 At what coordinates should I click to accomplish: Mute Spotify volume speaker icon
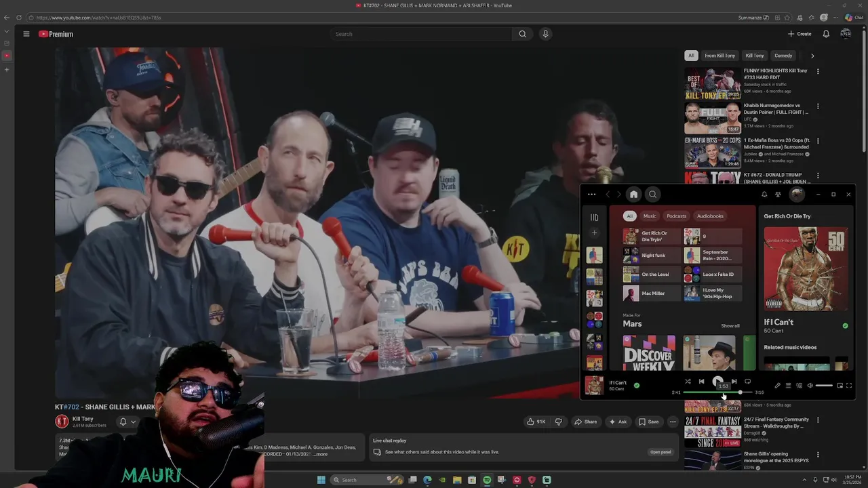810,386
